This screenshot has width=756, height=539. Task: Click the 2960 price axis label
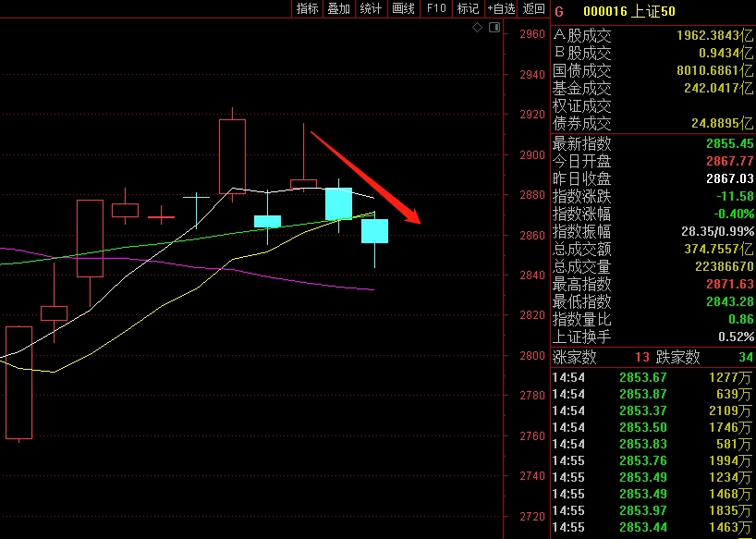[x=532, y=34]
